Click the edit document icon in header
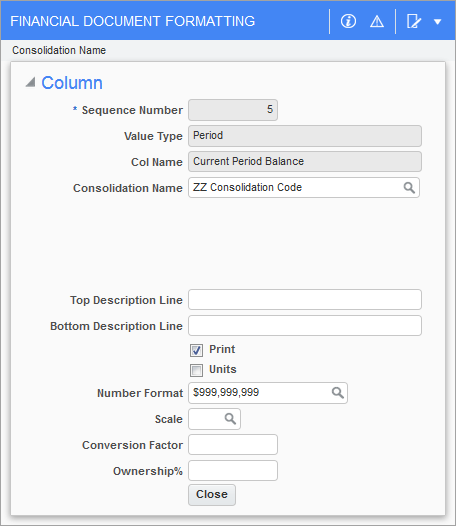This screenshot has width=456, height=526. click(413, 21)
